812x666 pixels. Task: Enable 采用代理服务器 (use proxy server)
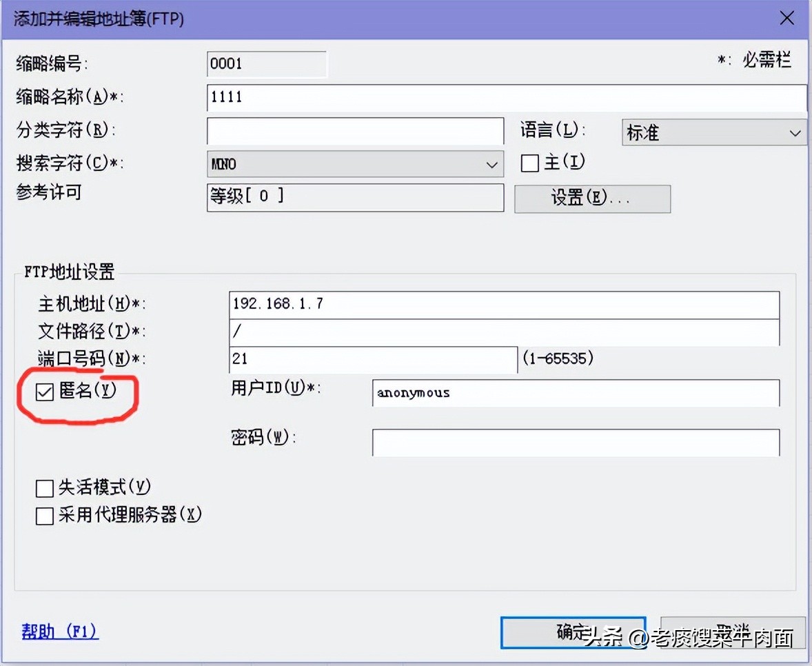44,515
